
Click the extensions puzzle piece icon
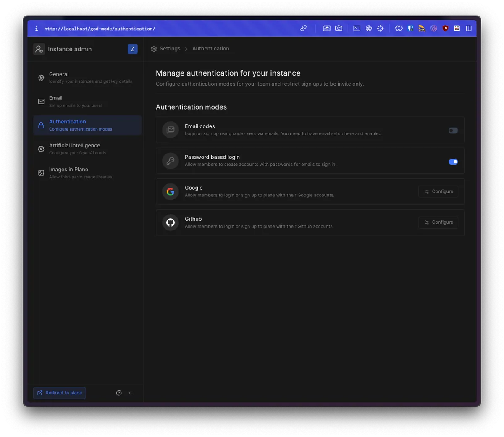pos(399,29)
